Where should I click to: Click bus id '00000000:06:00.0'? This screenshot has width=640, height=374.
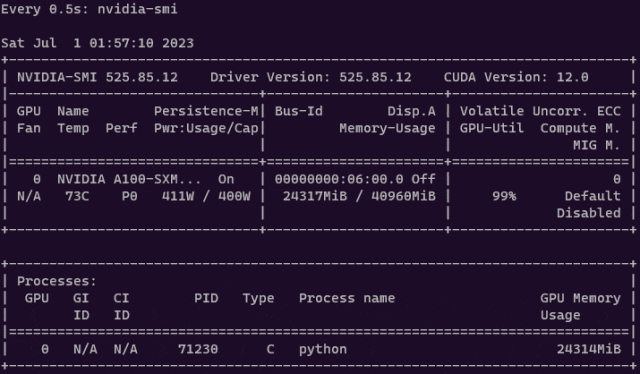pyautogui.click(x=339, y=179)
